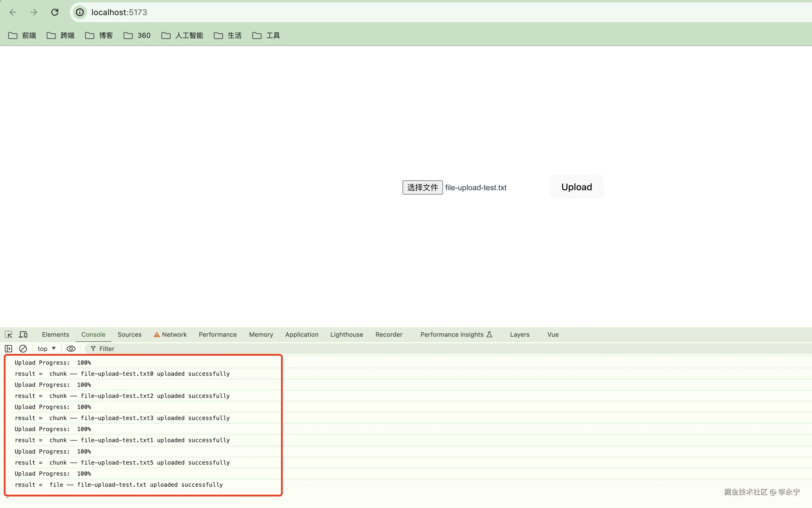Expand the 人工智能 bookmarks folder
Viewport: 812px width, 508px height.
point(182,36)
